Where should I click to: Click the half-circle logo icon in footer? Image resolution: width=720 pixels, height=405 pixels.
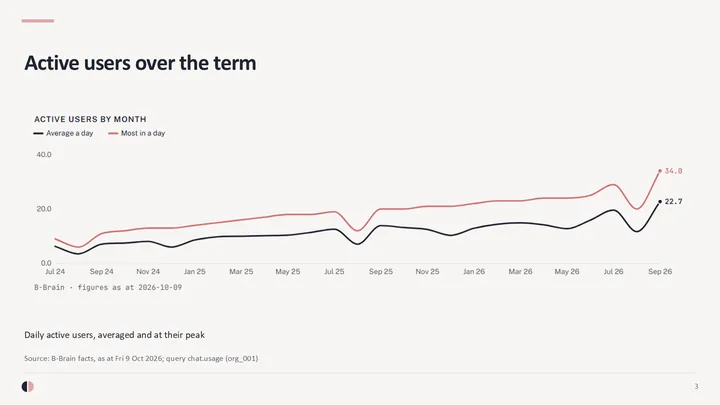[28, 387]
